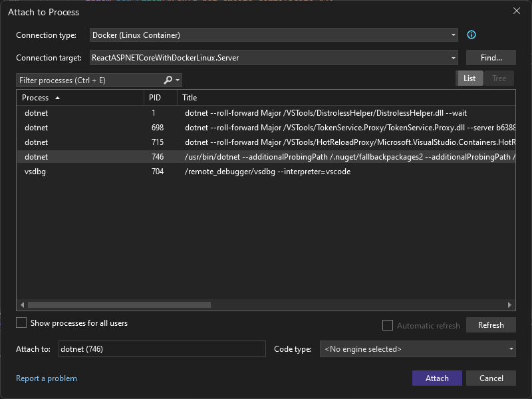Open the Connection type dropdown

[x=453, y=35]
